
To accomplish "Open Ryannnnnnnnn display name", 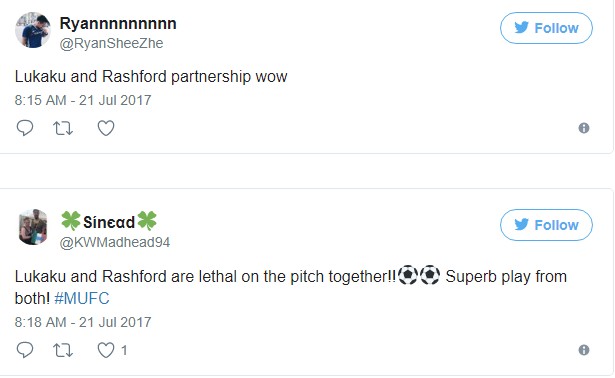I will 118,24.
